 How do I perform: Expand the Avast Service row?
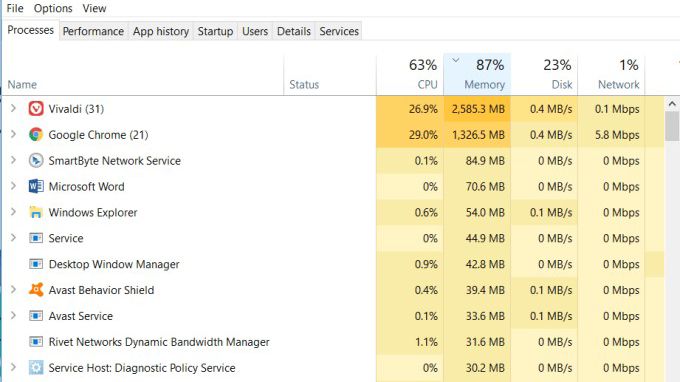coord(13,316)
